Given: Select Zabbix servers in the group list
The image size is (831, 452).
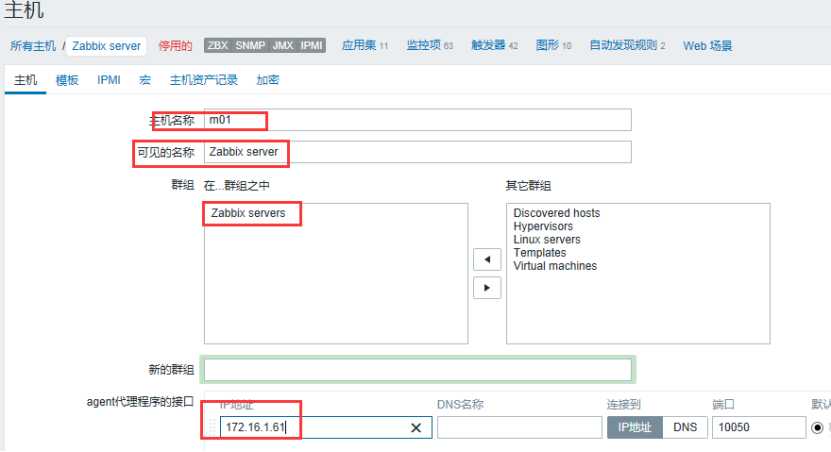Looking at the screenshot, I should tap(248, 213).
